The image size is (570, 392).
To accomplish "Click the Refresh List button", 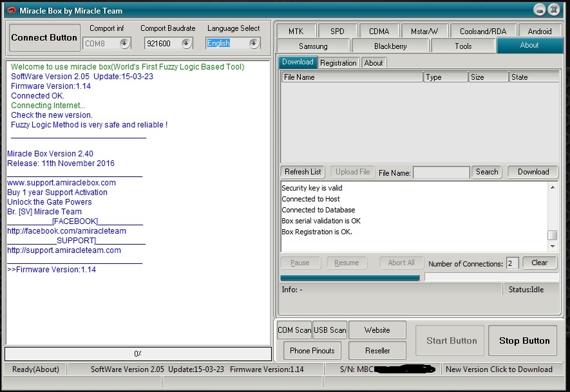I will coord(303,172).
